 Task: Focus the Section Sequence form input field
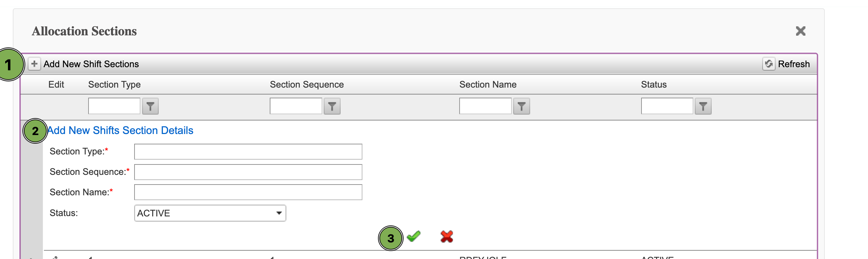pyautogui.click(x=248, y=172)
